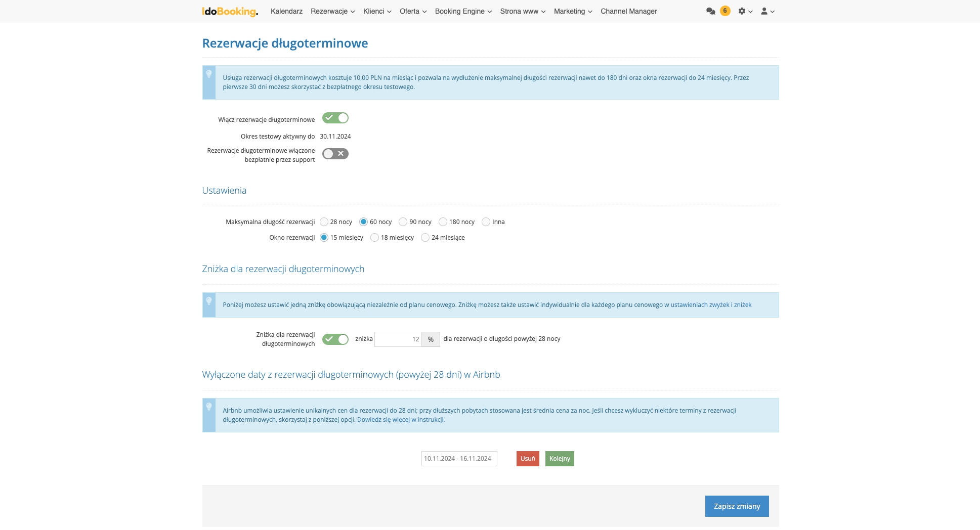The height and width of the screenshot is (530, 980).
Task: Click the notification badge showing 6
Action: [725, 11]
